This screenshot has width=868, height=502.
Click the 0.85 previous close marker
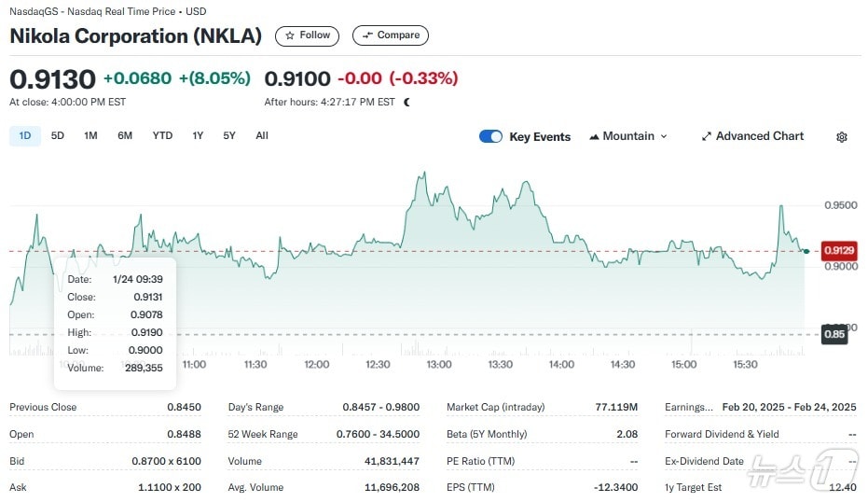[834, 334]
